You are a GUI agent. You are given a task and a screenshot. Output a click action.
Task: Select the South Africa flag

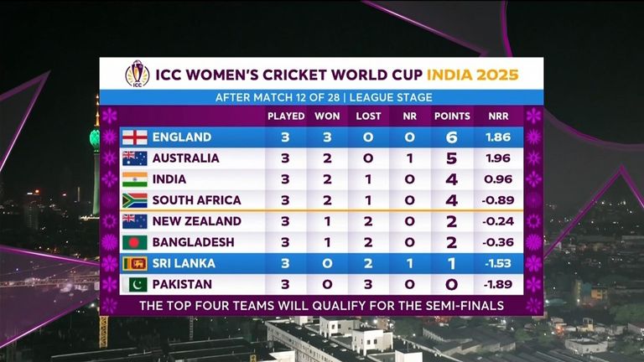click(x=134, y=200)
